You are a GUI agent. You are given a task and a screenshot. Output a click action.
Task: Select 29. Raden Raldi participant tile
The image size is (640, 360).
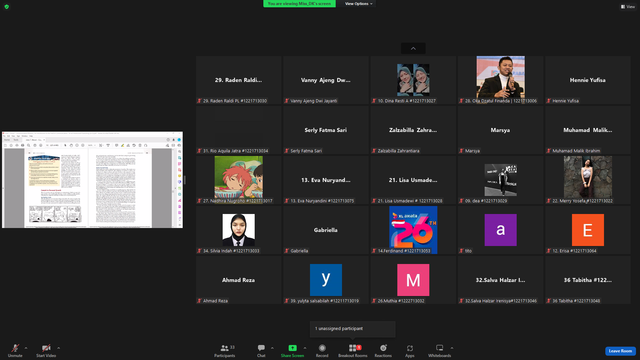(239, 80)
